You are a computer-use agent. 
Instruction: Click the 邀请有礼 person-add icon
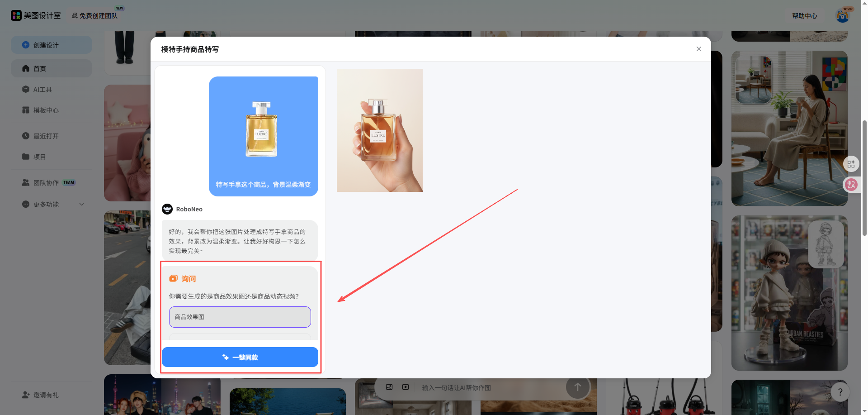(26, 395)
